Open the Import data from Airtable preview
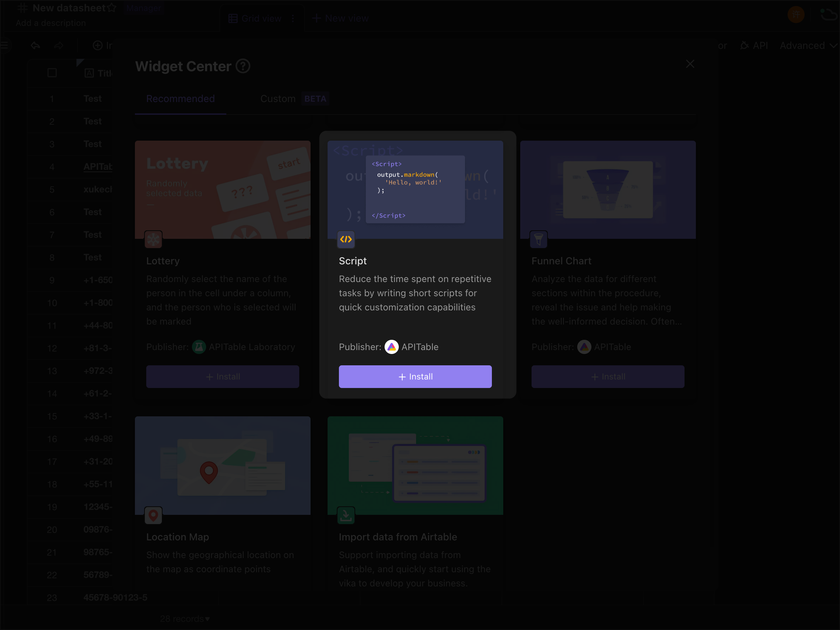Image resolution: width=840 pixels, height=630 pixels. (x=415, y=465)
